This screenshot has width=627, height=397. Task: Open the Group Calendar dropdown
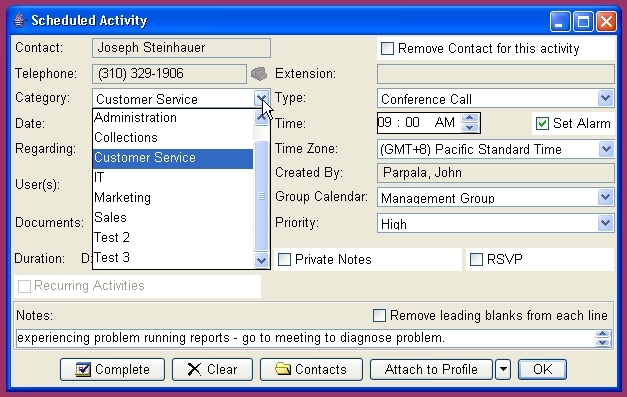click(x=606, y=197)
